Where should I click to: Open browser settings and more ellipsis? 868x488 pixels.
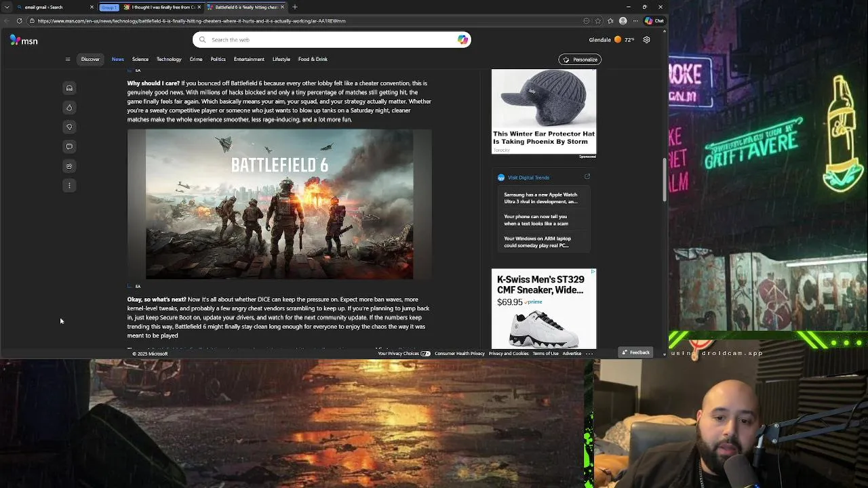(x=635, y=21)
